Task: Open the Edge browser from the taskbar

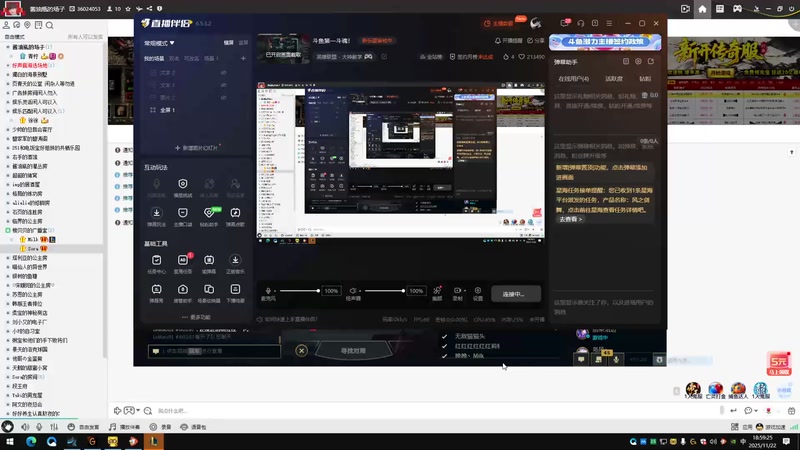Action: tap(31, 441)
